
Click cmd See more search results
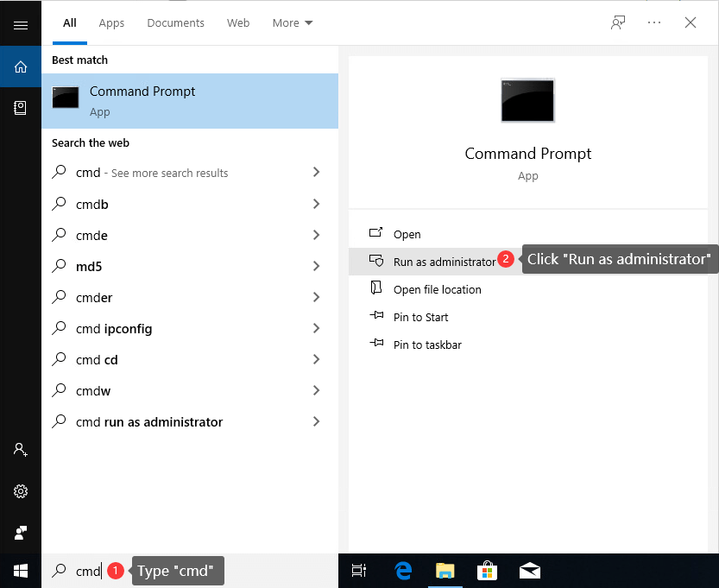[190, 173]
